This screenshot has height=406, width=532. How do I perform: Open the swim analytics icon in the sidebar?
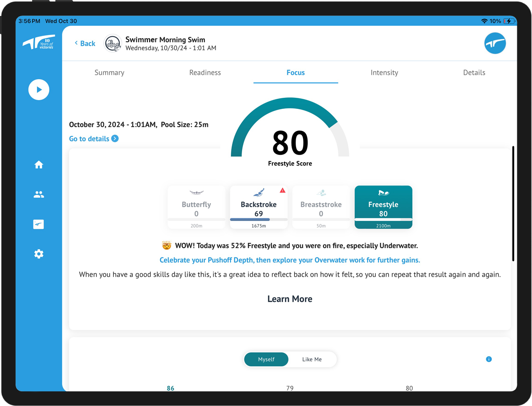[x=39, y=224]
